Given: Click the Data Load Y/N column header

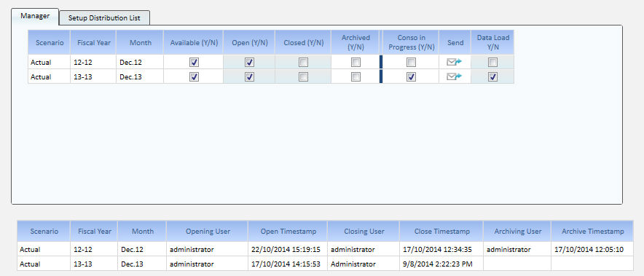Looking at the screenshot, I should click(x=493, y=42).
